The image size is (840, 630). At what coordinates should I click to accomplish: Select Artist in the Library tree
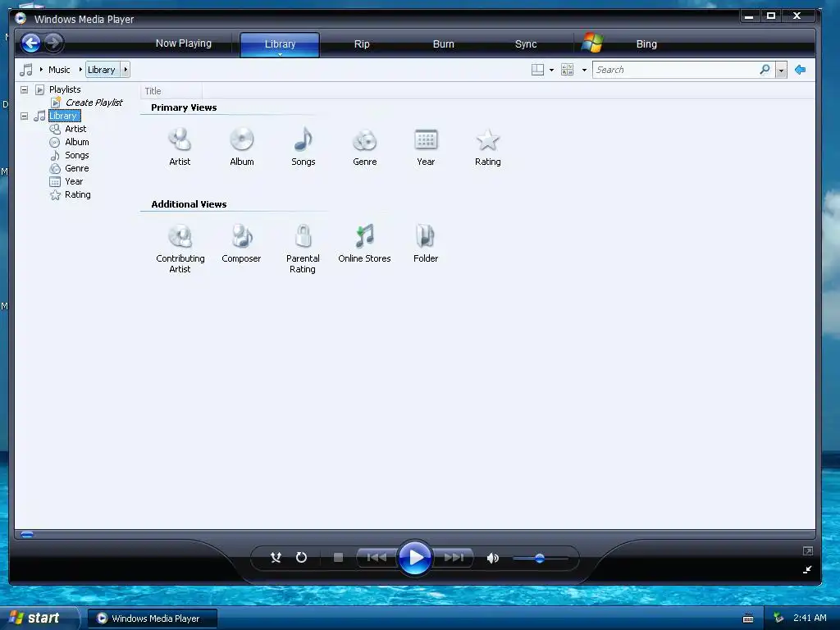coord(75,129)
